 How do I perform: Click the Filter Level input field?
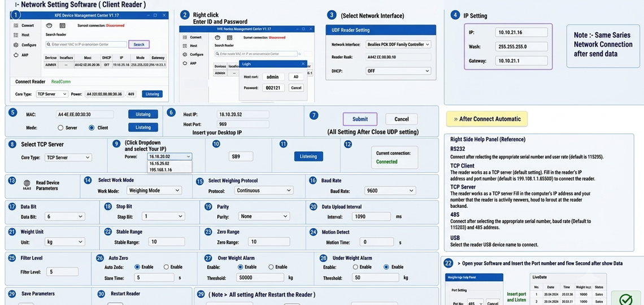coord(62,271)
